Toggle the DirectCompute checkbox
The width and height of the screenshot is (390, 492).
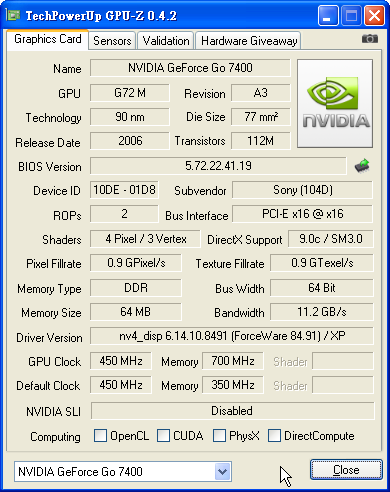[x=274, y=435]
